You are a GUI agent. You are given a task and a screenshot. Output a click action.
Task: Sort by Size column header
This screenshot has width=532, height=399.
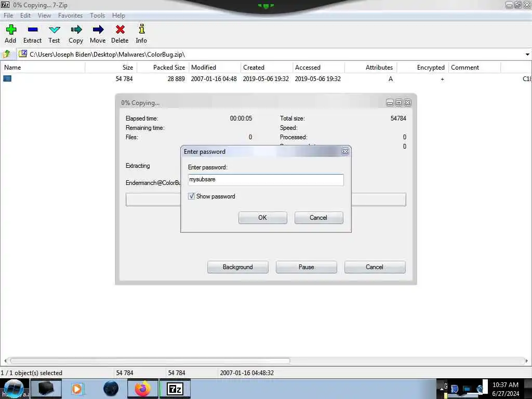(x=111, y=67)
